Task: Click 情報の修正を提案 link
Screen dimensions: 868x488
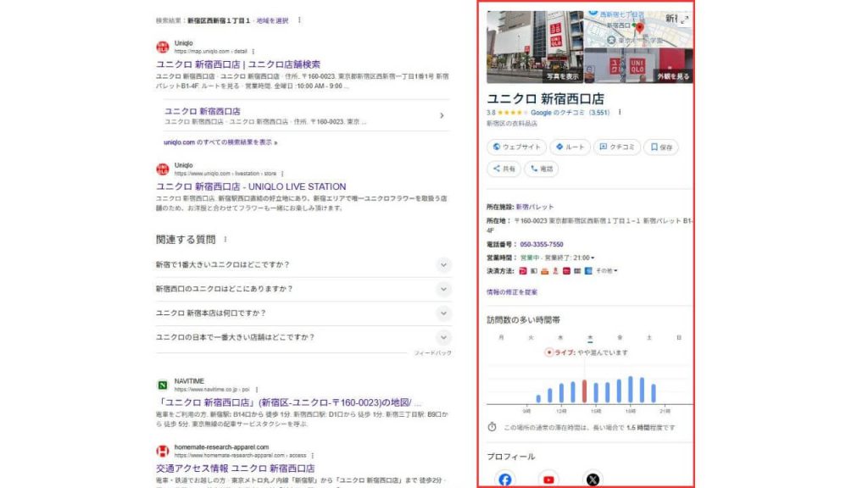Action: pos(511,292)
